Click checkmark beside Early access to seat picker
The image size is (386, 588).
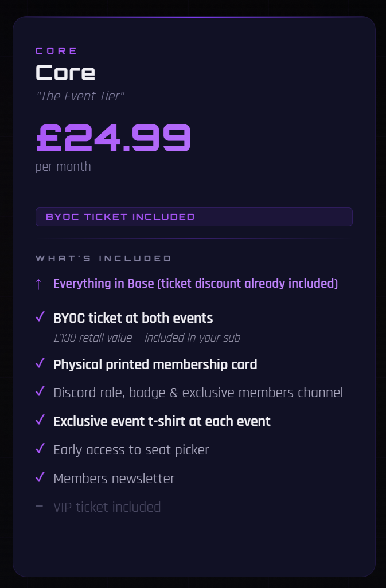(x=40, y=448)
